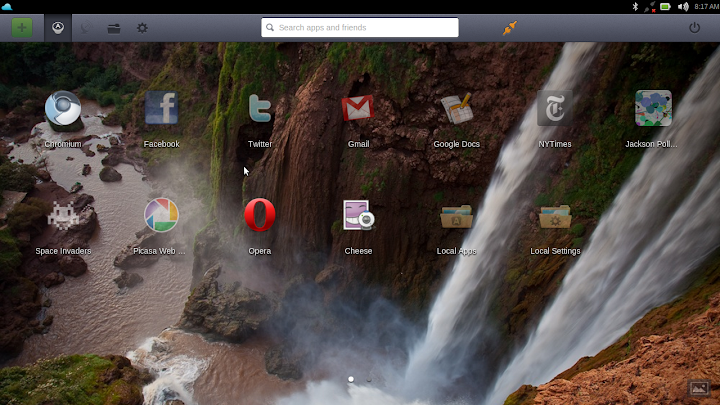Click the green plus add button
Image resolution: width=720 pixels, height=405 pixels.
[x=22, y=28]
